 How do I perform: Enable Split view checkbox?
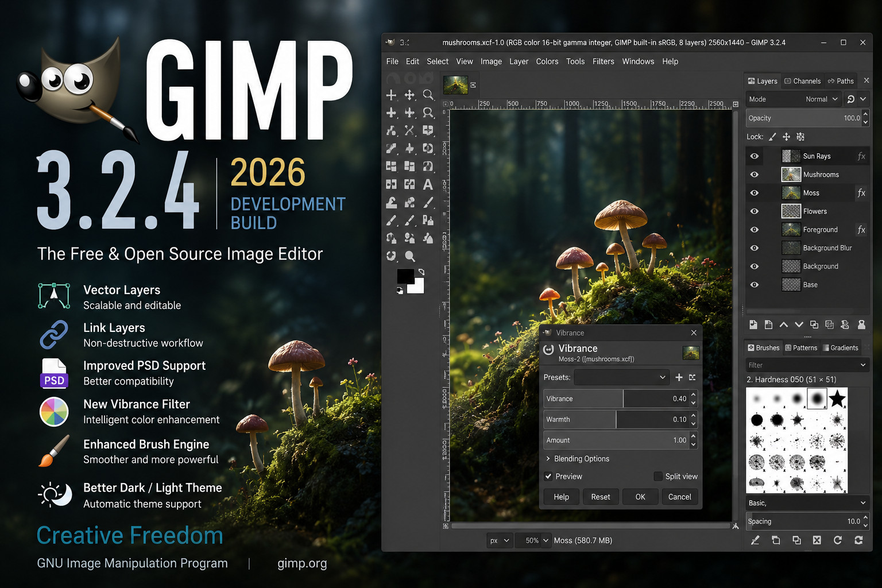(658, 476)
